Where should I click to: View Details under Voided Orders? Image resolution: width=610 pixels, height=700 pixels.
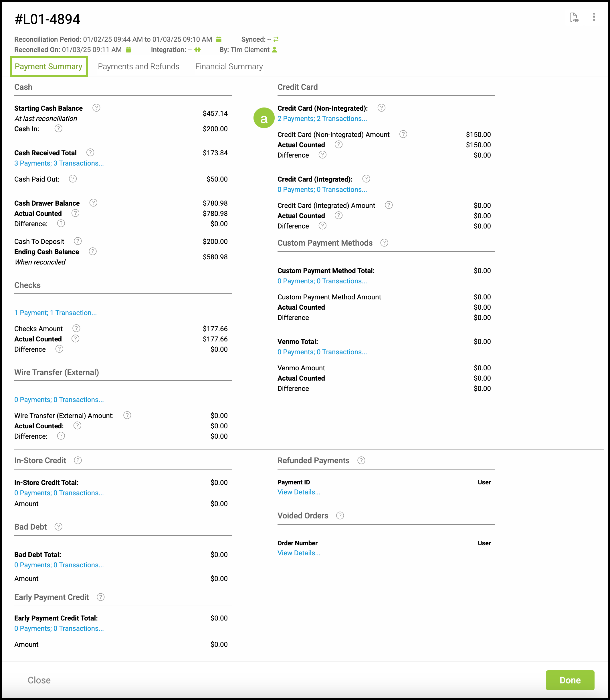298,553
